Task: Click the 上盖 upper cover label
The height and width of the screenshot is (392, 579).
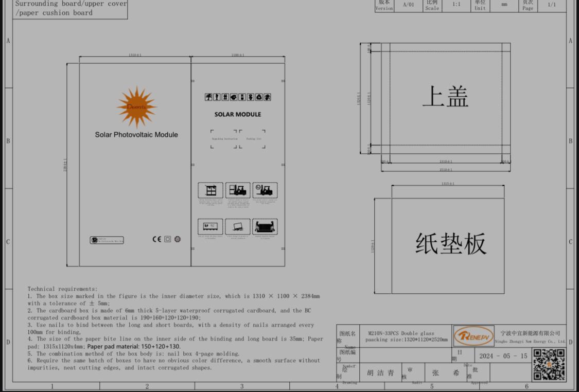Action: (x=445, y=96)
